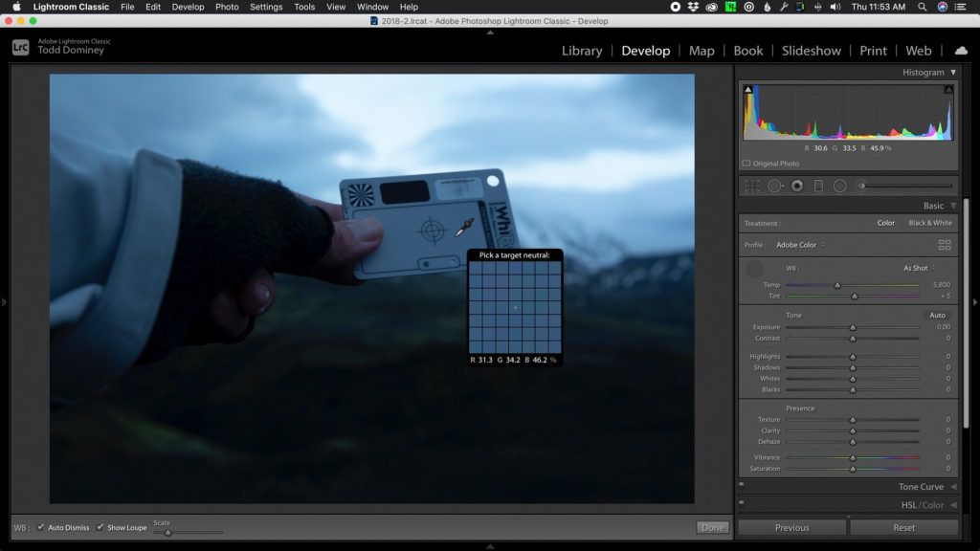Pick a neutral square in the target grid

pos(516,308)
